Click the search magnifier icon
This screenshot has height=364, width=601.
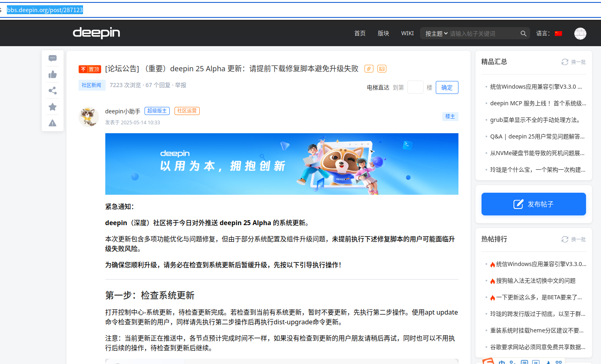[x=523, y=34]
